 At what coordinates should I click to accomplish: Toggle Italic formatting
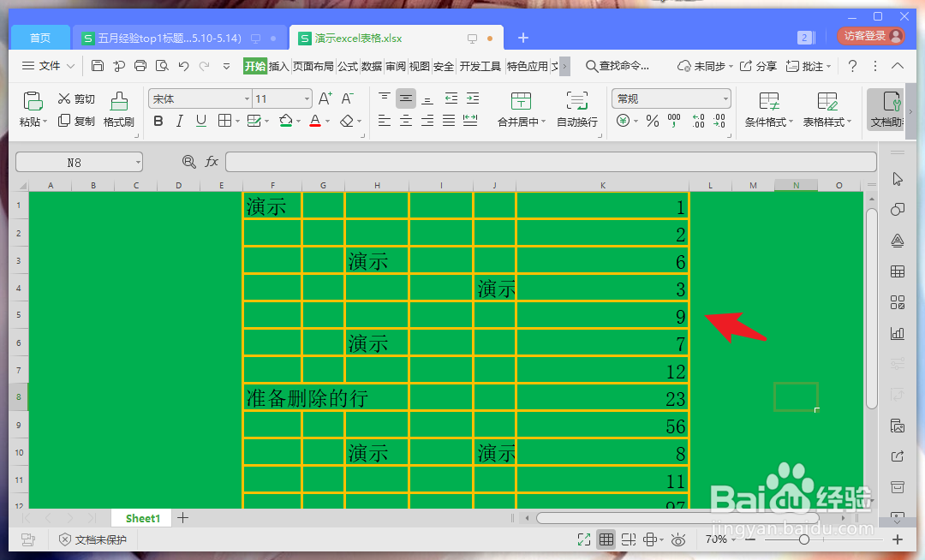(179, 121)
